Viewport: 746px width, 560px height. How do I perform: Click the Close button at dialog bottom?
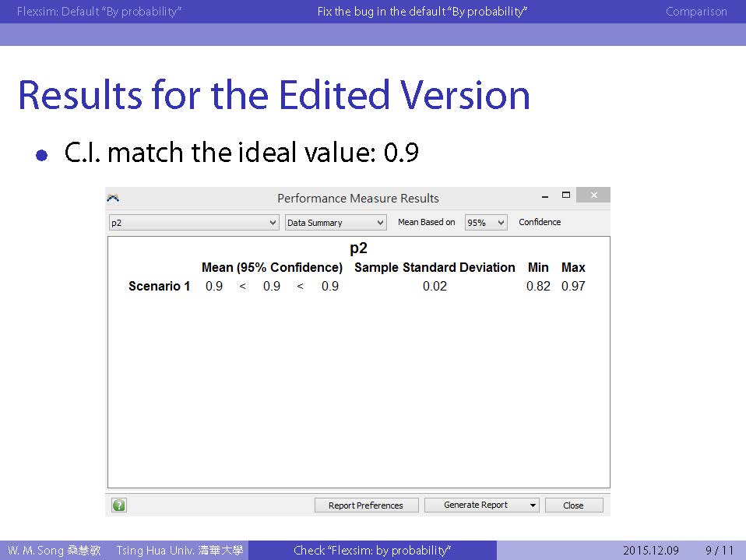pos(573,505)
